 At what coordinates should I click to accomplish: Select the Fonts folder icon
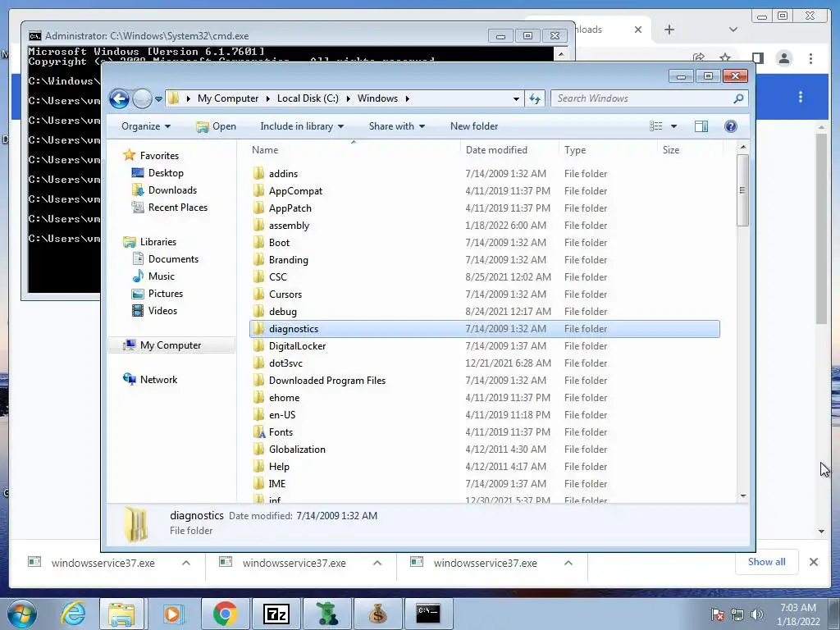click(x=258, y=432)
